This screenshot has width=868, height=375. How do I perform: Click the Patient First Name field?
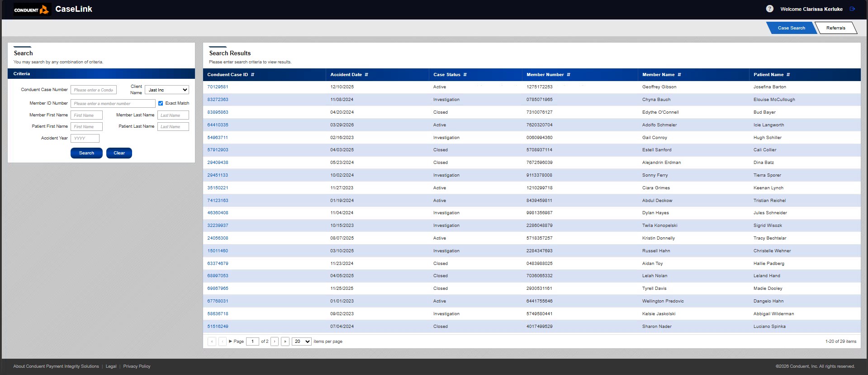[86, 126]
